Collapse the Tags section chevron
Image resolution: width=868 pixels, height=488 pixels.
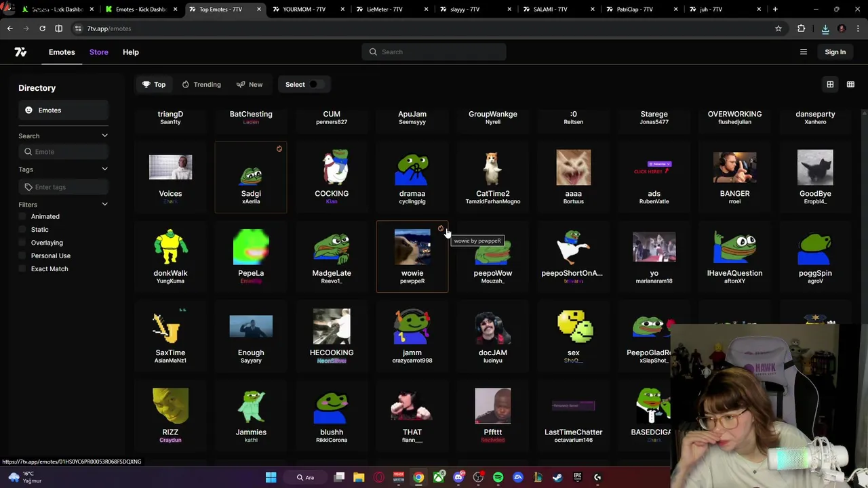(104, 169)
